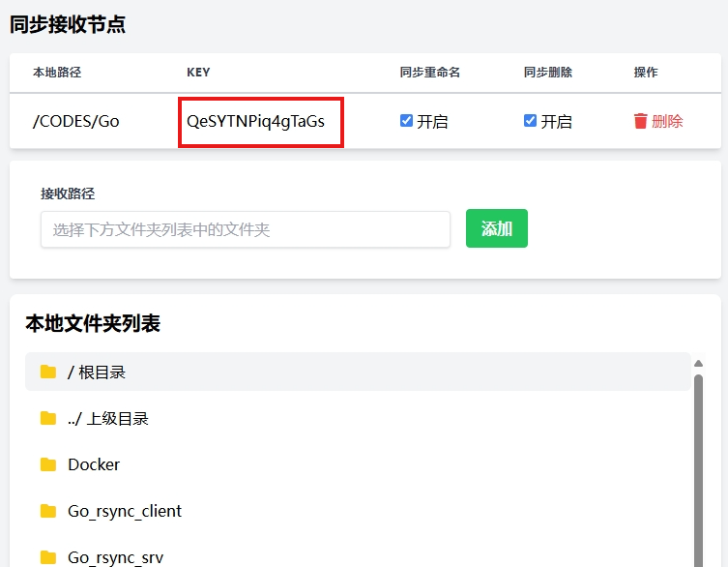
Task: Focus the 接收路径 input field
Action: 246,229
